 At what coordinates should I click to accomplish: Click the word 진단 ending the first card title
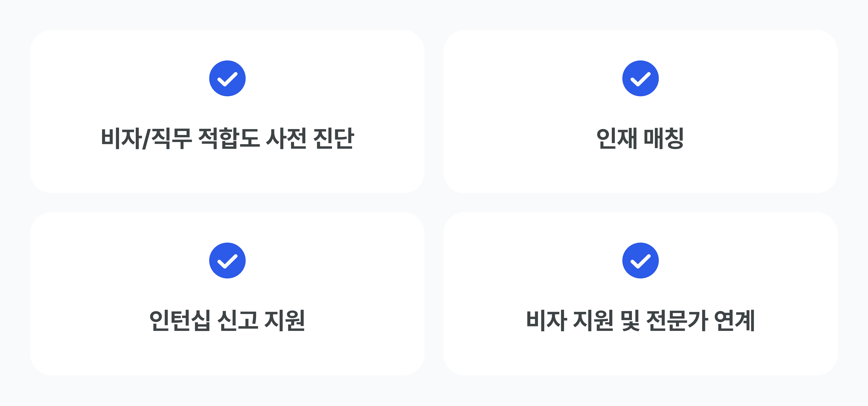coord(334,138)
